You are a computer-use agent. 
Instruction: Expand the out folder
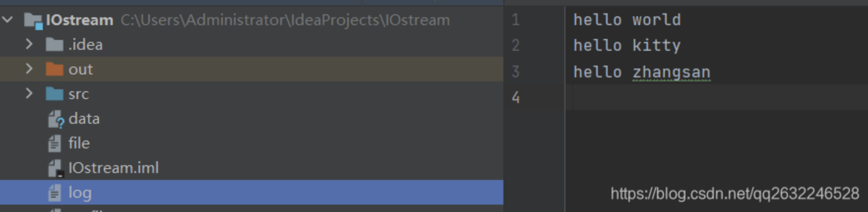click(x=29, y=69)
